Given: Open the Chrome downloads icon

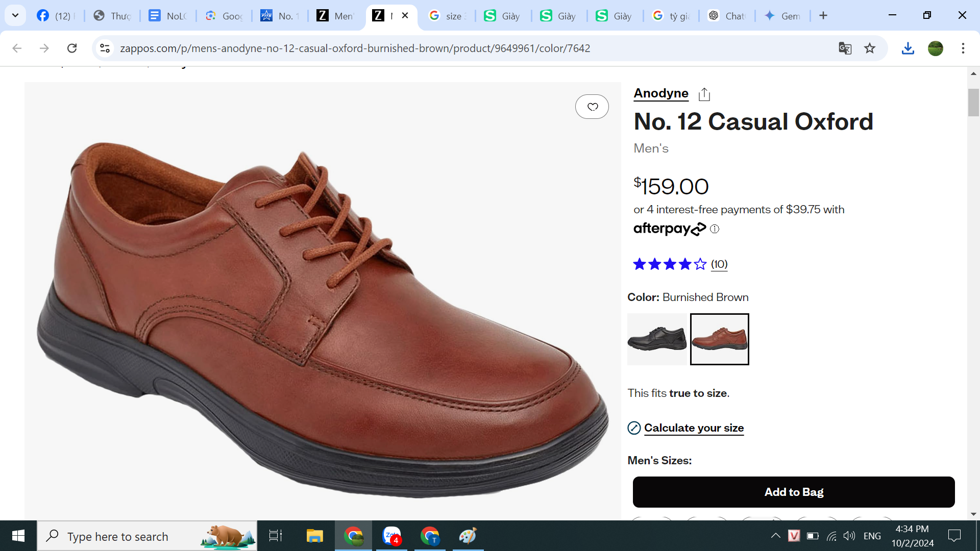Looking at the screenshot, I should 908,48.
